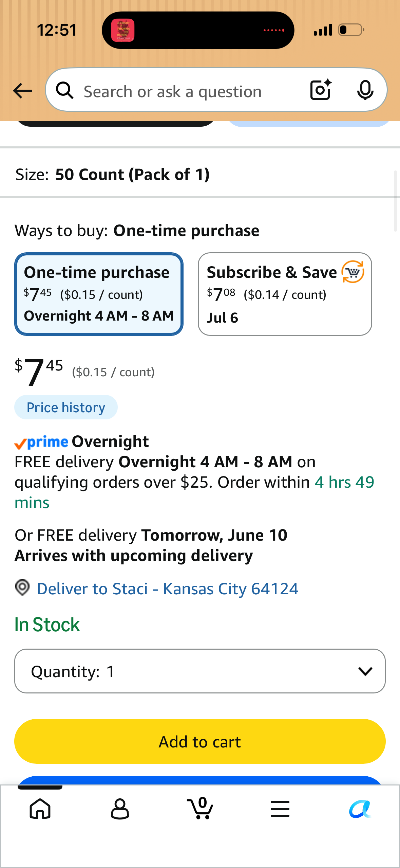This screenshot has height=868, width=400.
Task: Select One-time purchase option
Action: [x=99, y=294]
